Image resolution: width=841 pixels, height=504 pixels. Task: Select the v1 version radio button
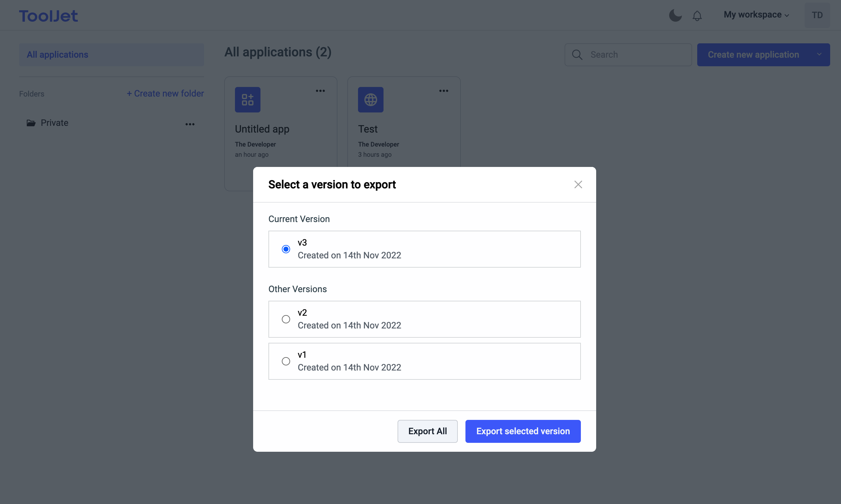[x=286, y=361]
